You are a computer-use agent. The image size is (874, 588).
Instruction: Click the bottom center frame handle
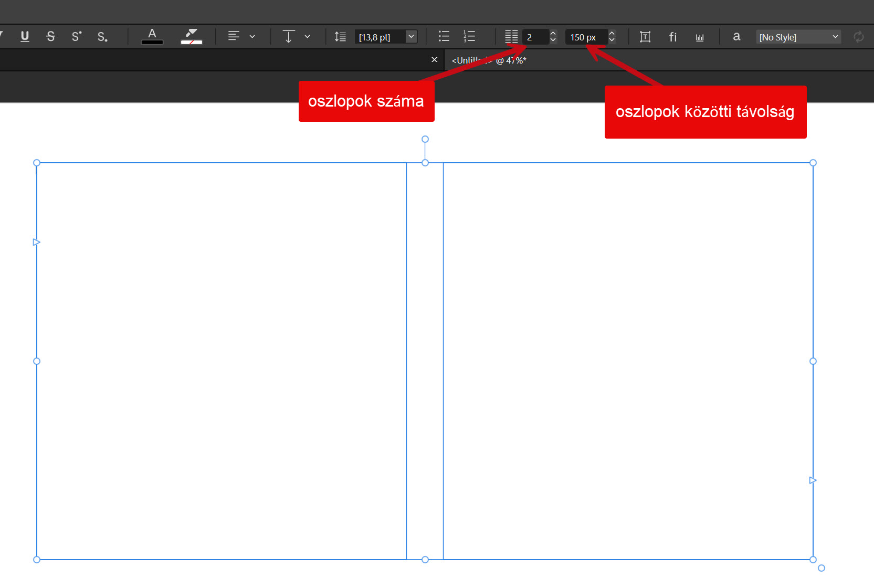(x=425, y=560)
